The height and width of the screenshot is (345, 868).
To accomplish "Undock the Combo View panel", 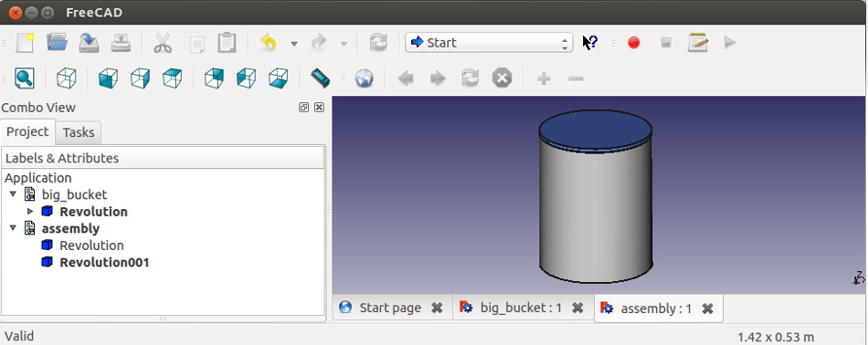I will click(x=303, y=108).
